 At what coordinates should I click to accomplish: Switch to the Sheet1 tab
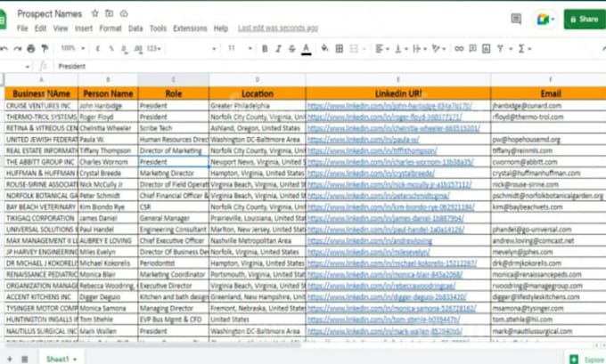click(x=61, y=359)
